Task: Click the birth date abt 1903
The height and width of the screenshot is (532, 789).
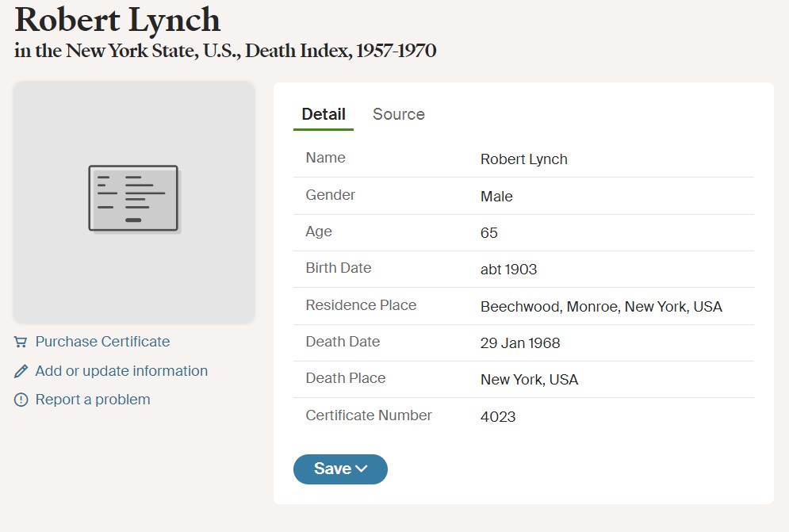Action: pos(508,270)
